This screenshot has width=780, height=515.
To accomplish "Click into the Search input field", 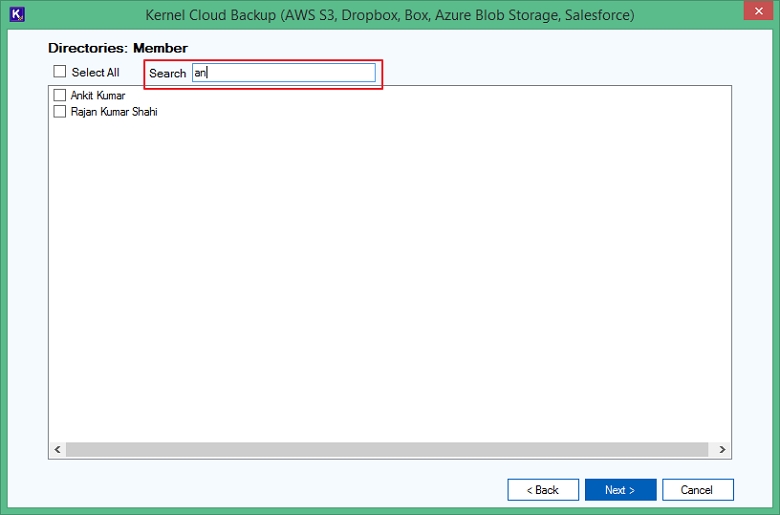I will [284, 73].
